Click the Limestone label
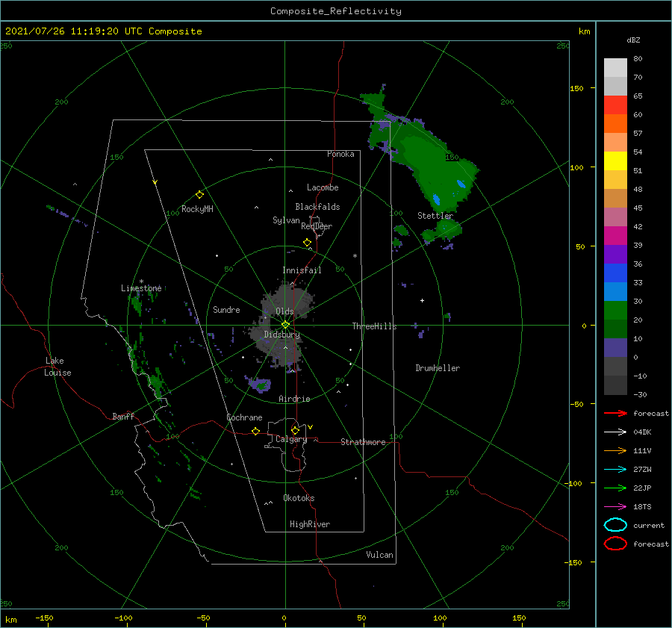 [x=141, y=288]
